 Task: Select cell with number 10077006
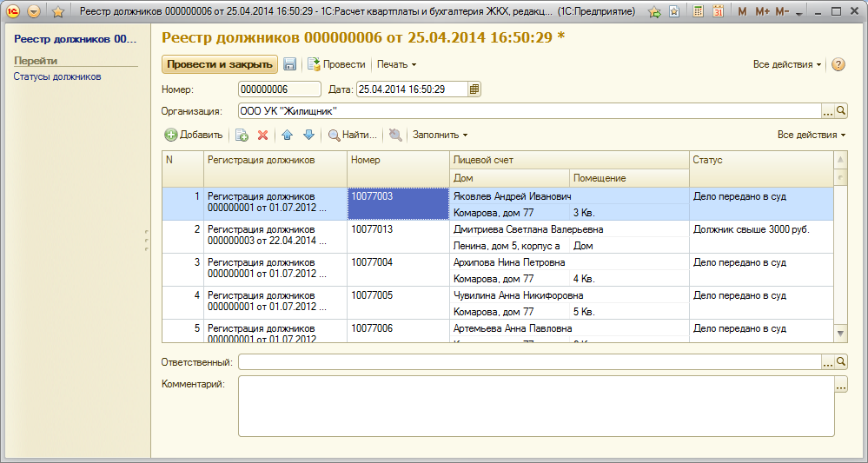point(397,331)
